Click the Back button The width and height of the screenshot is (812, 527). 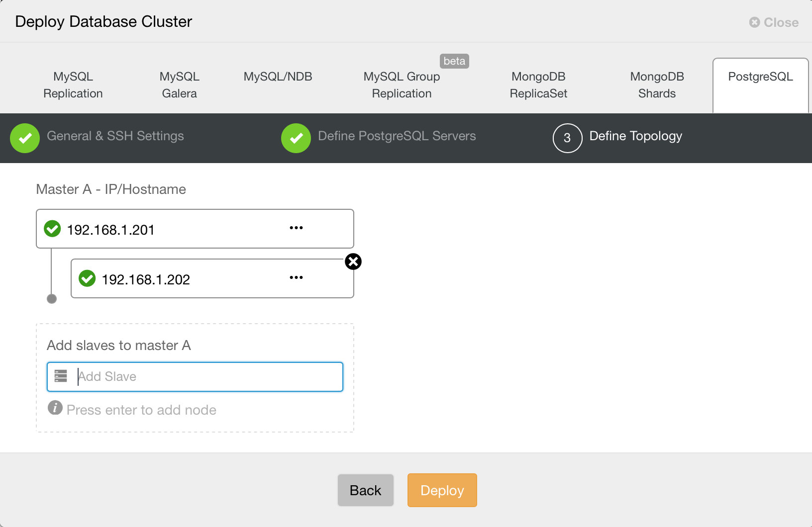point(366,490)
